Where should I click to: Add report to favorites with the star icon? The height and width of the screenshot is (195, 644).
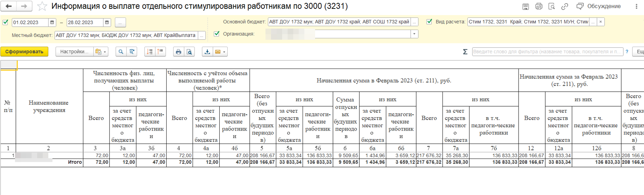pyautogui.click(x=42, y=6)
